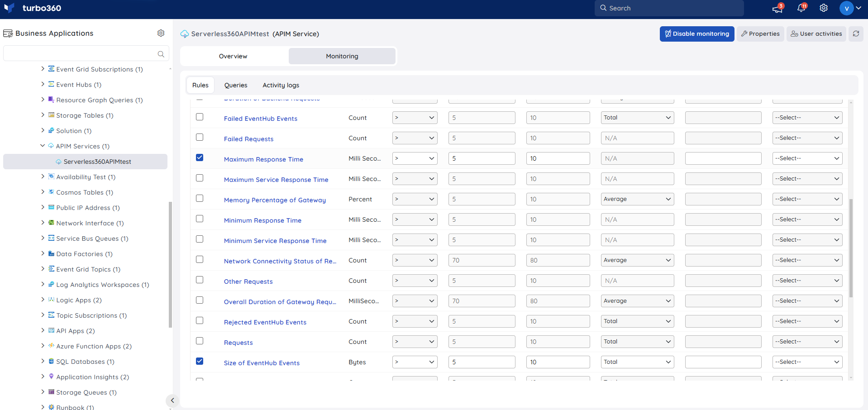Switch to the Overview tab
This screenshot has width=868, height=410.
click(233, 56)
